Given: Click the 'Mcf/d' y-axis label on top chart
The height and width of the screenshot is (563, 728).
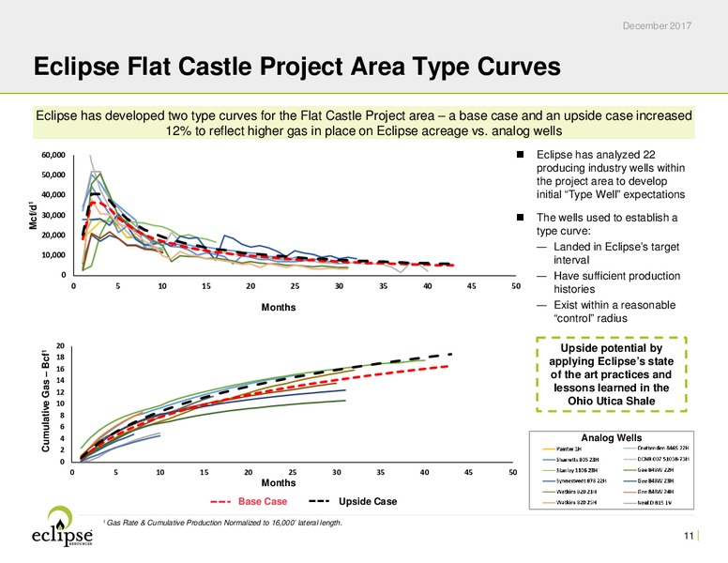Looking at the screenshot, I should tap(33, 216).
